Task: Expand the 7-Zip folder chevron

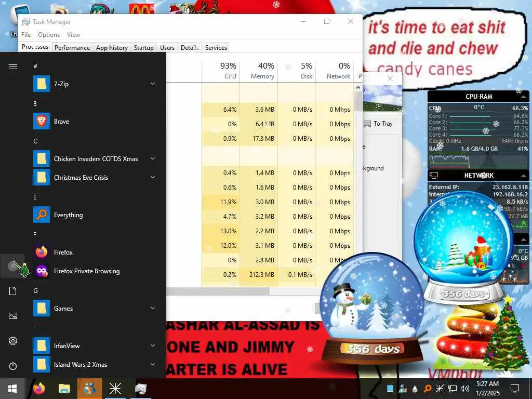Action: tap(153, 84)
